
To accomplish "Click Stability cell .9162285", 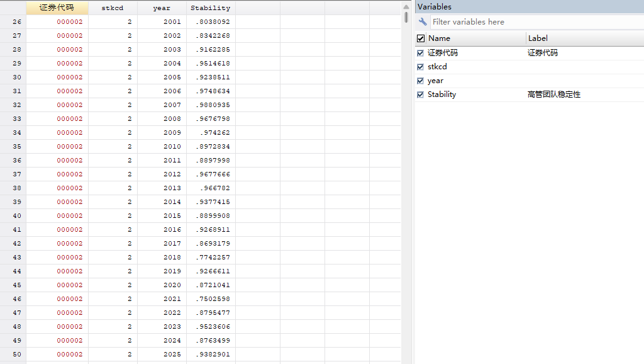I will tap(211, 49).
